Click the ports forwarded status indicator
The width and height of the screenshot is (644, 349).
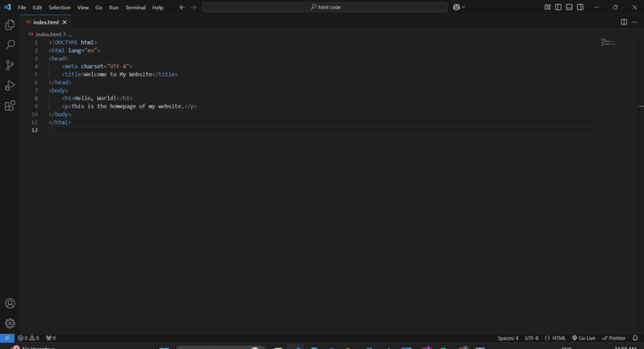pyautogui.click(x=51, y=338)
